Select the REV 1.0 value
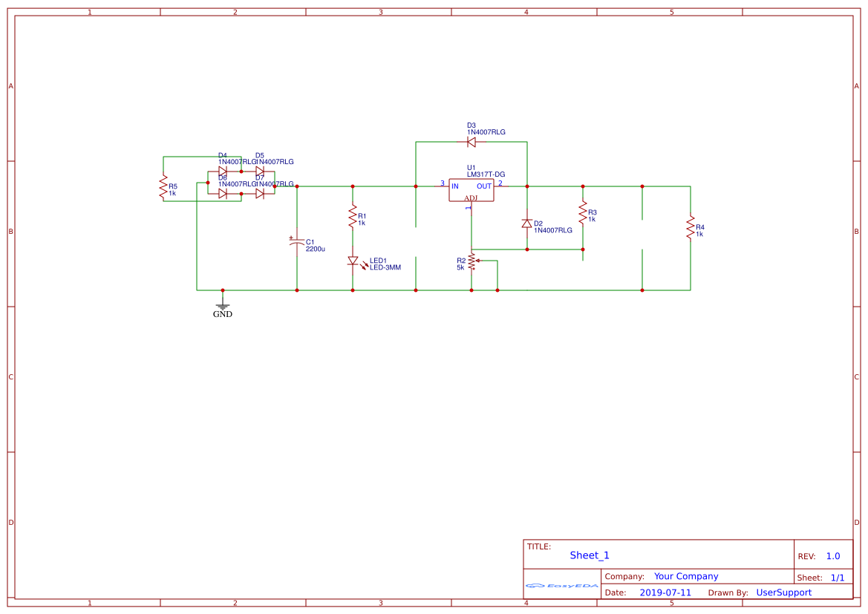The image size is (868, 614). point(833,556)
